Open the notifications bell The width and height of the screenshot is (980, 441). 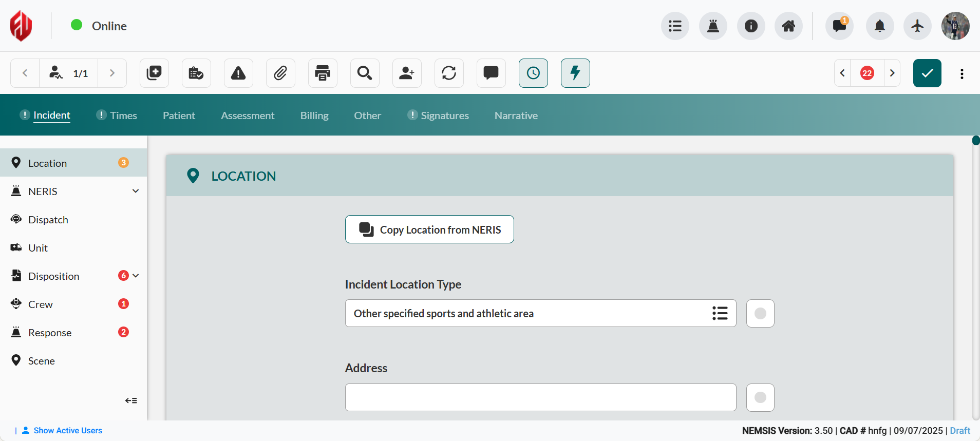pyautogui.click(x=879, y=26)
